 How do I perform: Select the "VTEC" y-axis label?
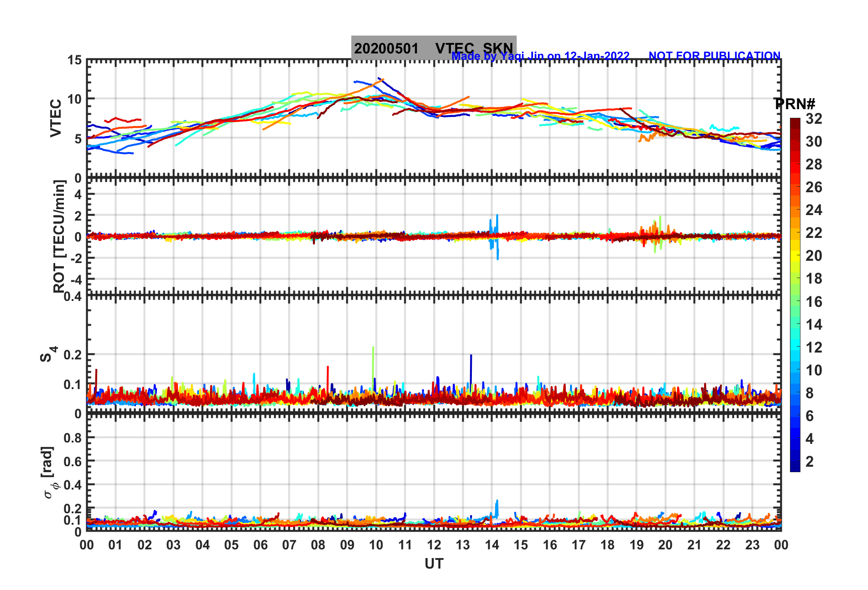tap(56, 118)
